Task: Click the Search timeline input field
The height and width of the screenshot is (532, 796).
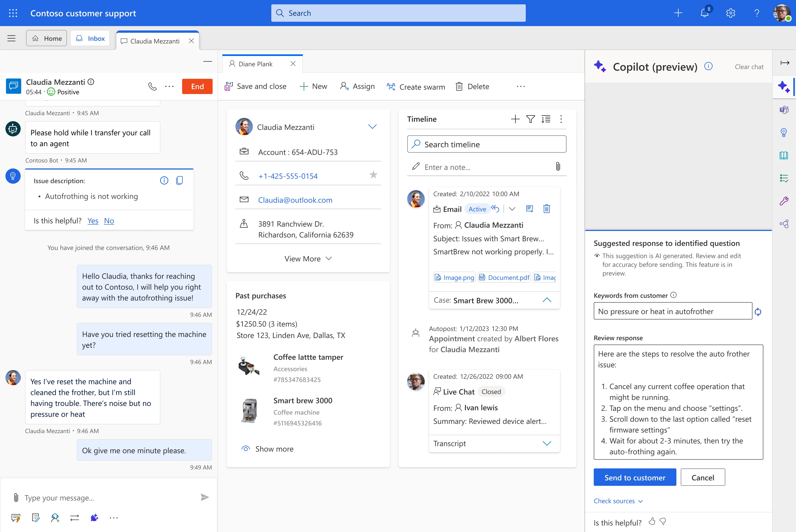Action: (486, 144)
